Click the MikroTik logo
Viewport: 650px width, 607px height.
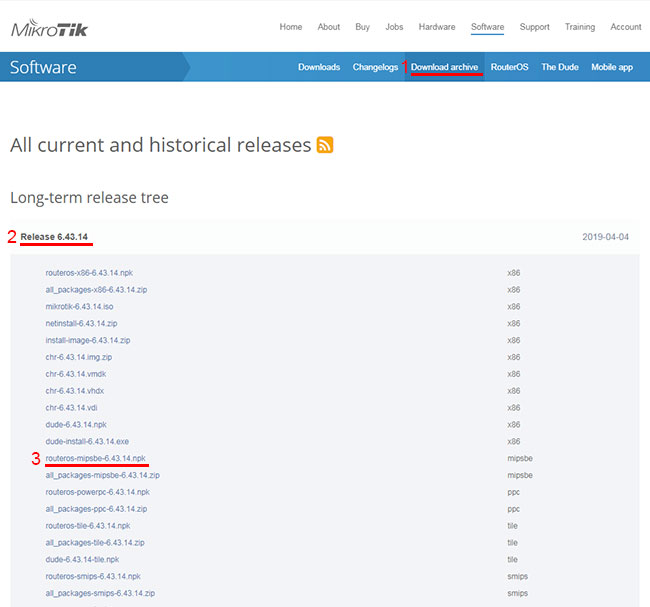click(x=49, y=28)
